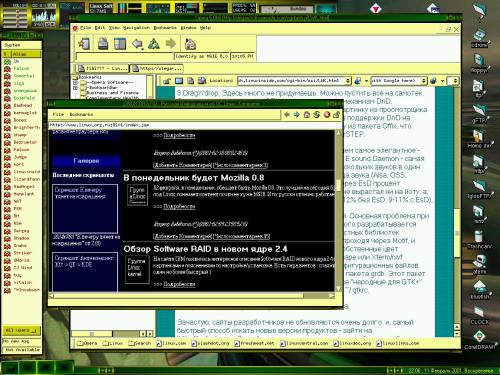
Task: Open the IglooFTP desktop icon
Action: [479, 188]
